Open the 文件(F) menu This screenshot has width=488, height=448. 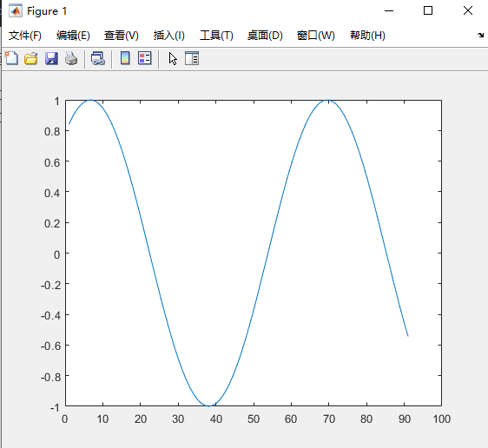coord(25,36)
